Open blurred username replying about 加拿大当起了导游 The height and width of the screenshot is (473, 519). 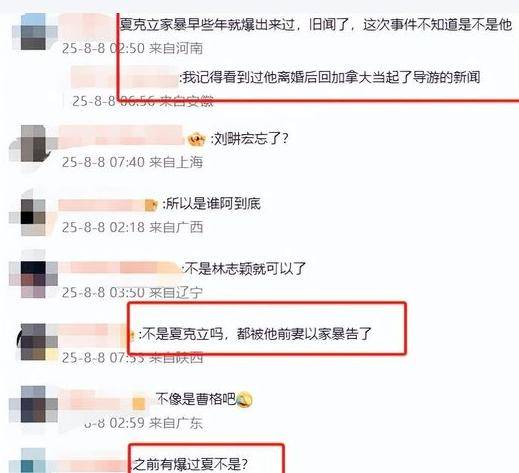125,77
